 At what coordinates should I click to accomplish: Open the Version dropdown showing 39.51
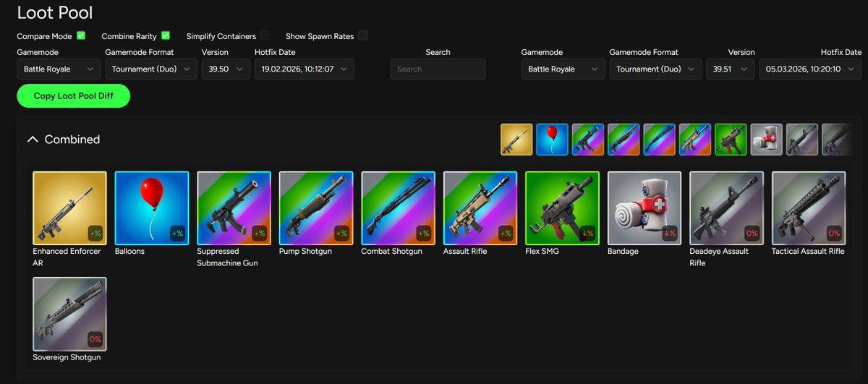[x=730, y=69]
